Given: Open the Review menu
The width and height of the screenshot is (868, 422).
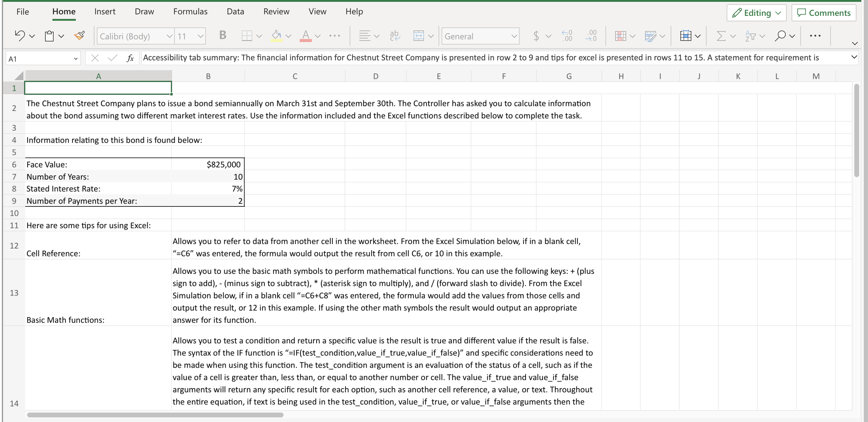Looking at the screenshot, I should (x=276, y=11).
